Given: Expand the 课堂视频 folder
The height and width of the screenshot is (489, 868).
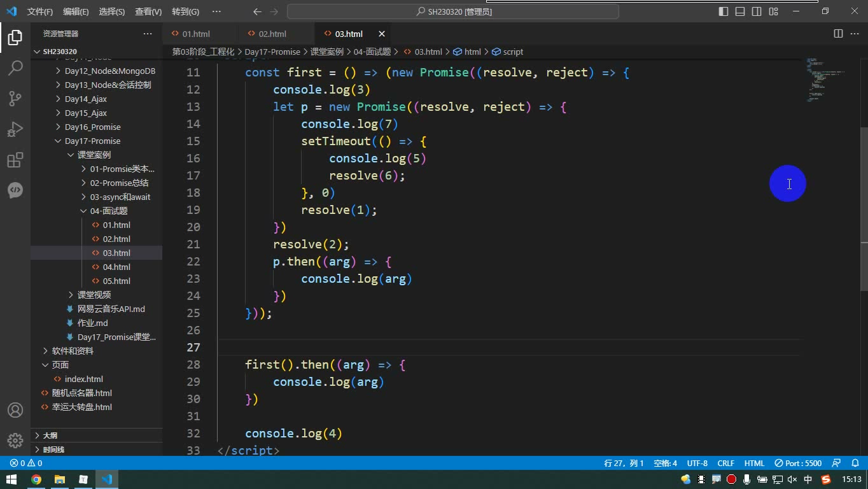Looking at the screenshot, I should [x=97, y=295].
